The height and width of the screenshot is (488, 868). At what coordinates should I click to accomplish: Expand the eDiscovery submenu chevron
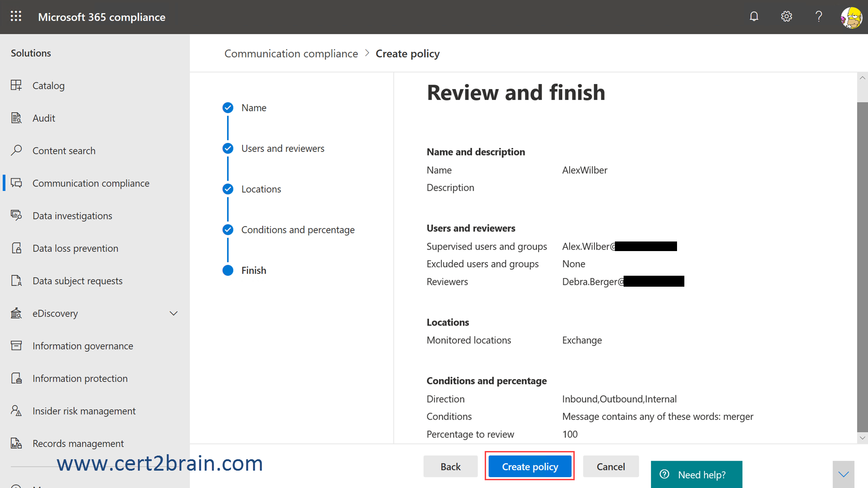[x=174, y=313]
